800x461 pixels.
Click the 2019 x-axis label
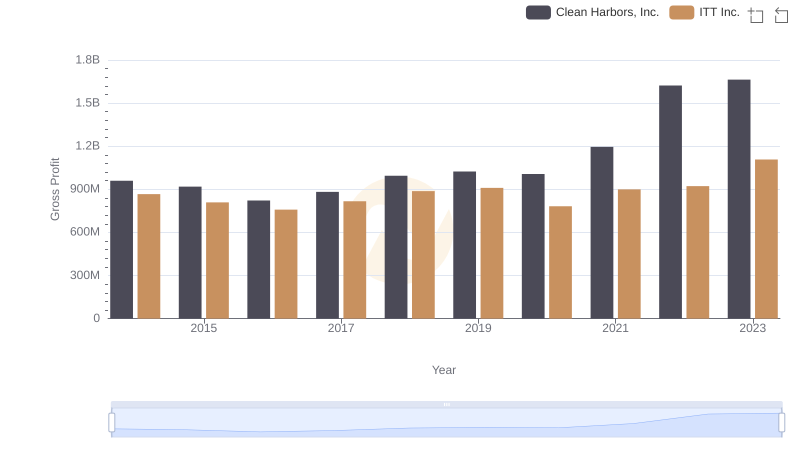(x=478, y=328)
